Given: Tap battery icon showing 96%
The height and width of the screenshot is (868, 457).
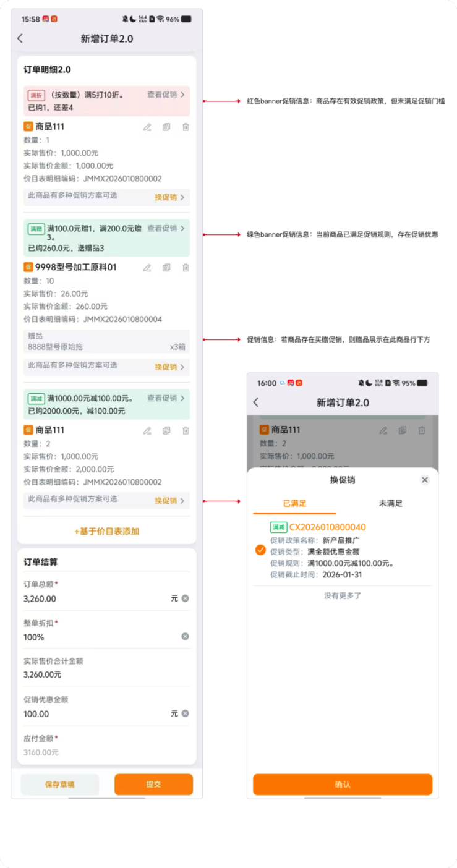Looking at the screenshot, I should click(186, 19).
